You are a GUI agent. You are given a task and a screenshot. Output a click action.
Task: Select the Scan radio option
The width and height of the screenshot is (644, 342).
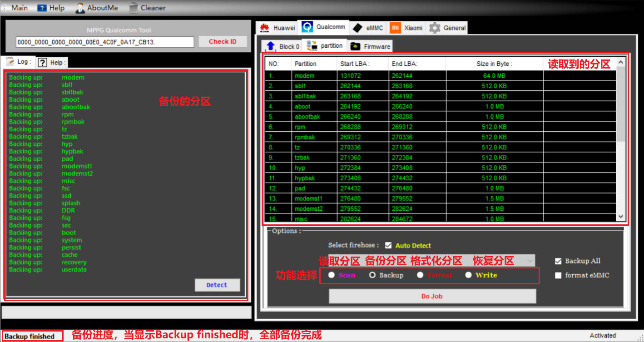[332, 275]
